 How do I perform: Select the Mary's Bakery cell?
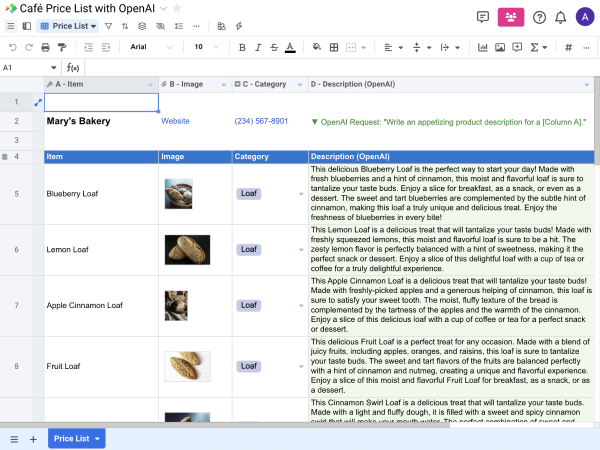click(x=101, y=121)
